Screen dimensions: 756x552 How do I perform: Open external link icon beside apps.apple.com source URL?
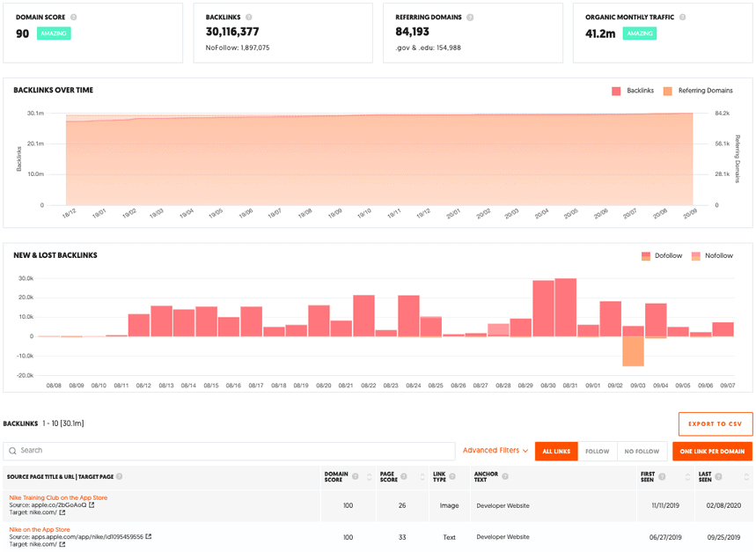[149, 536]
